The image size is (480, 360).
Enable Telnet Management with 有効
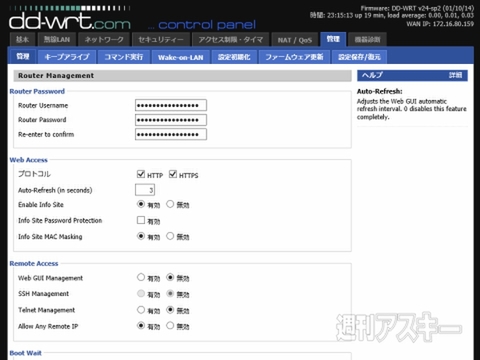(141, 310)
